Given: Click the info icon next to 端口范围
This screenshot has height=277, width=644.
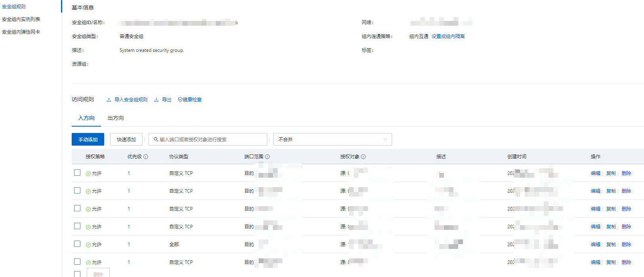Looking at the screenshot, I should [267, 157].
